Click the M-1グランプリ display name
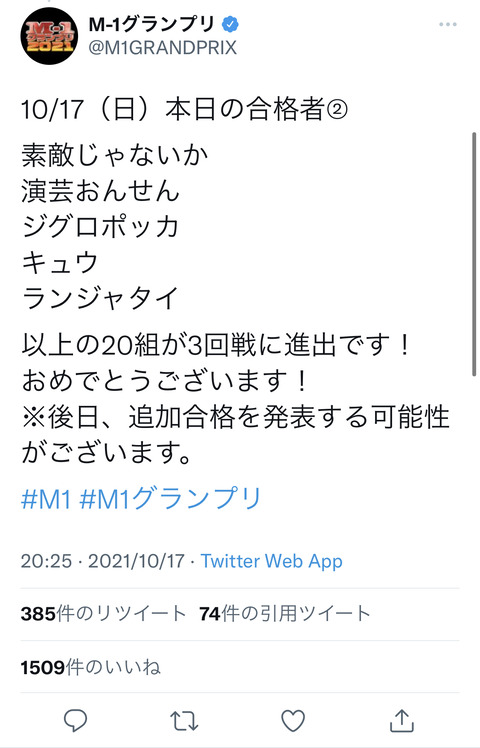Screen dimensions: 480x748 coord(151,24)
